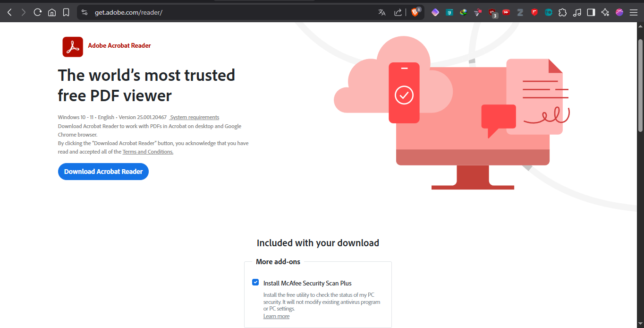Viewport: 644px width, 328px height.
Task: Click the translate page icon
Action: click(382, 12)
